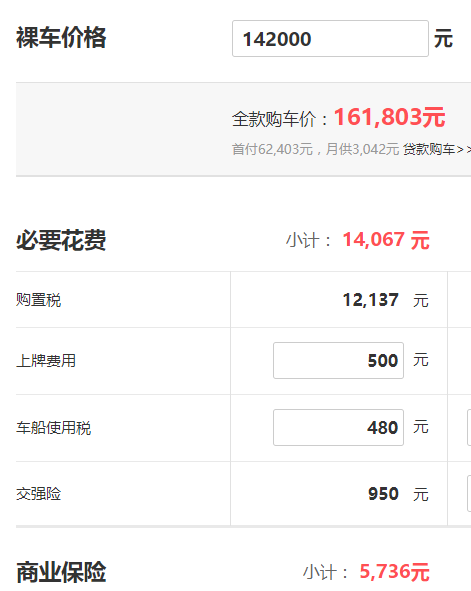Viewport: 471px width, 591px height.
Task: Click the 商业保险 subtotal 5,736元
Action: pyautogui.click(x=394, y=572)
